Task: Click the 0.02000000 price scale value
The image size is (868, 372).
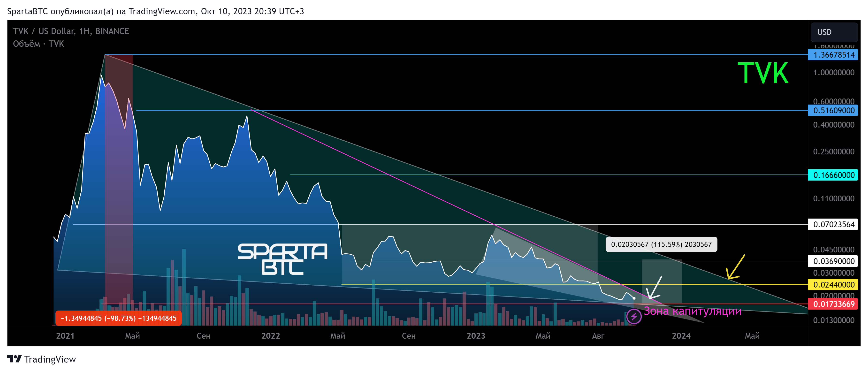Action: coord(834,295)
